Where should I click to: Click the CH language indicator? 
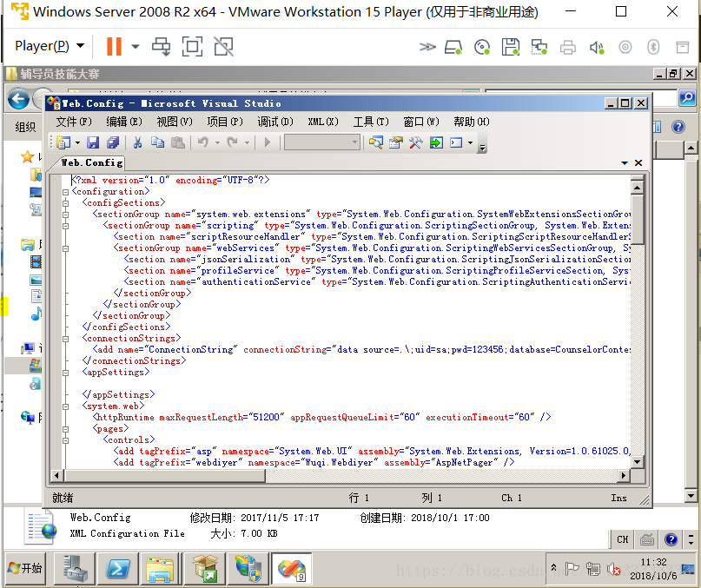[x=622, y=539]
